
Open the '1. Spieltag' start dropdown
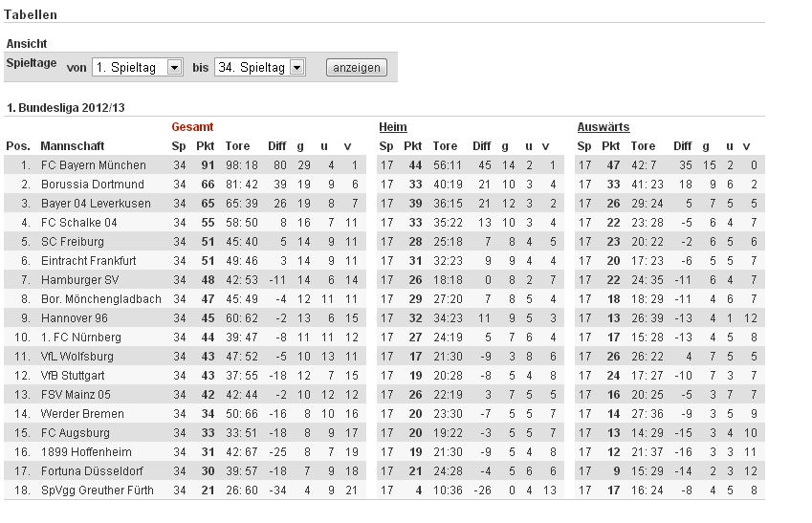click(x=137, y=67)
